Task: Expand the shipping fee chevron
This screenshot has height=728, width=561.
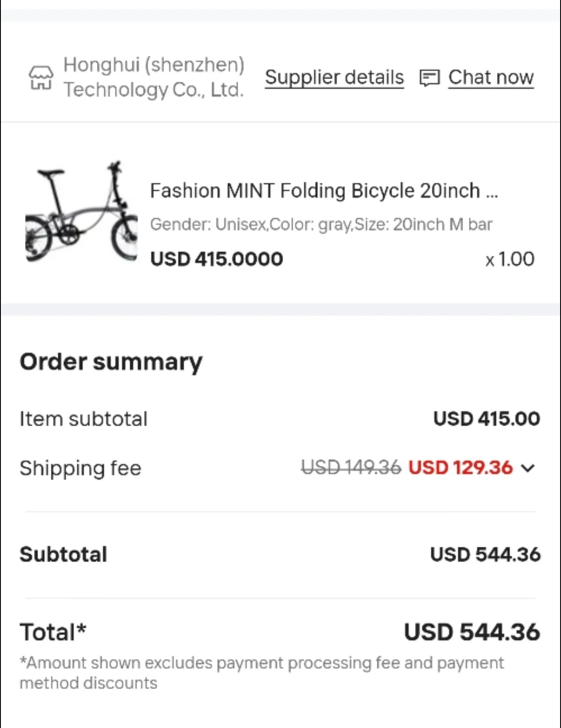Action: [528, 468]
